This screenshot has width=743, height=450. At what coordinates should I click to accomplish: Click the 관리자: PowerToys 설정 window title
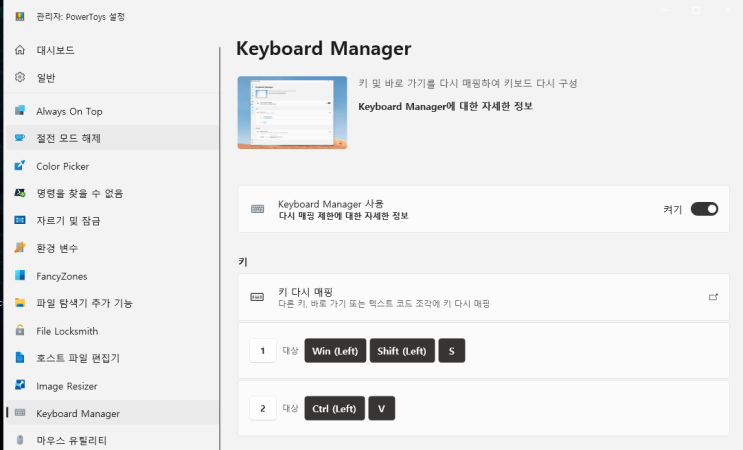(x=81, y=17)
